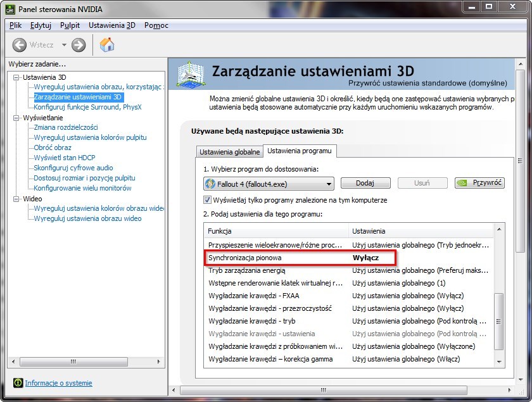Screen dimensions: 532x402
Task: Click main panel scroll down arrow
Action: 521,380
